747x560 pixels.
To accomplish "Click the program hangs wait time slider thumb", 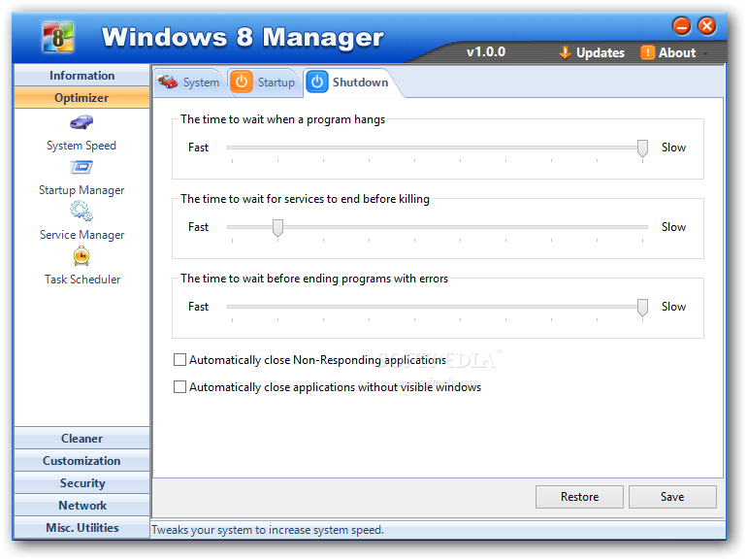I will [642, 148].
